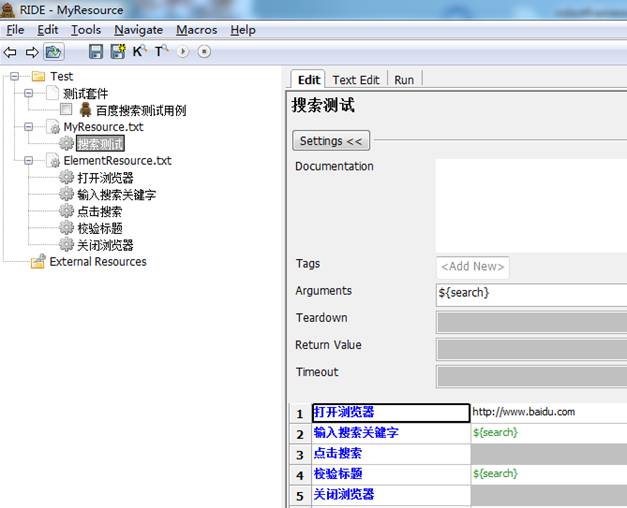Switch to the Run tab
This screenshot has width=627, height=508.
pyautogui.click(x=404, y=80)
